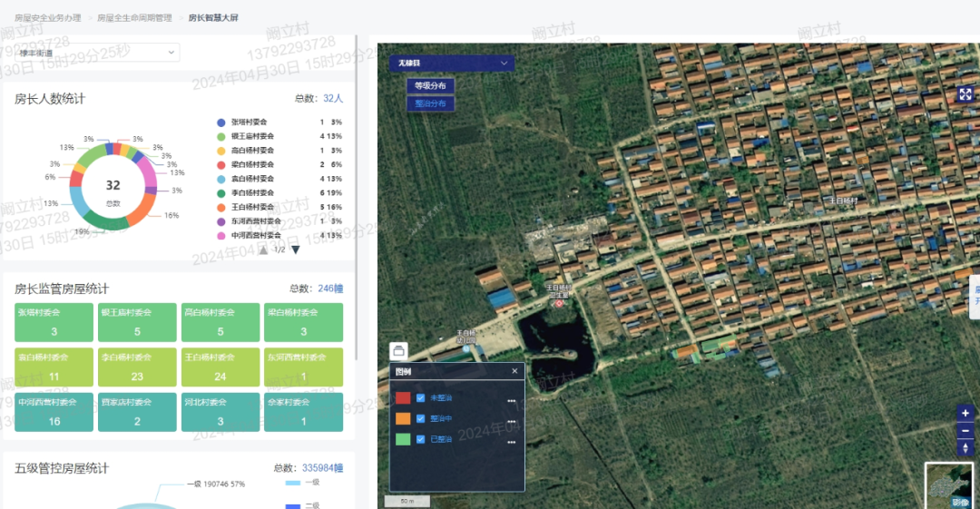Uncheck the 已整治 layer checkbox
Image resolution: width=980 pixels, height=509 pixels.
tap(421, 439)
